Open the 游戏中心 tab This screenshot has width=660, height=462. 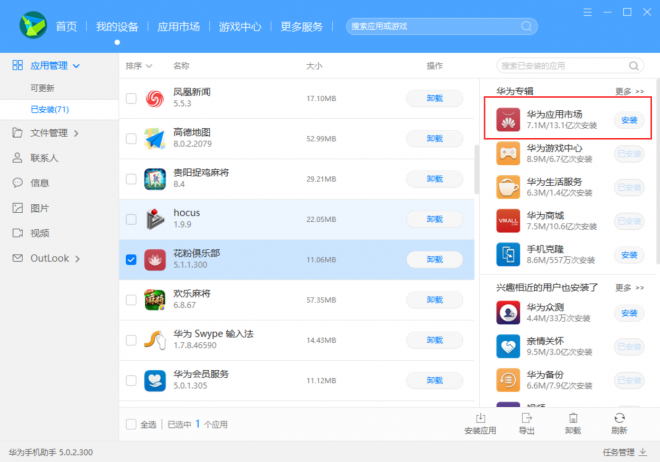[x=241, y=25]
